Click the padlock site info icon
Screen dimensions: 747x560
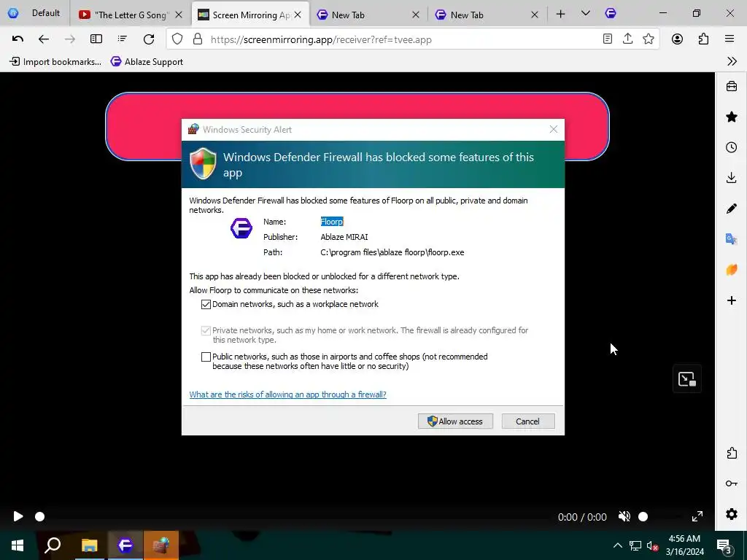coord(198,39)
